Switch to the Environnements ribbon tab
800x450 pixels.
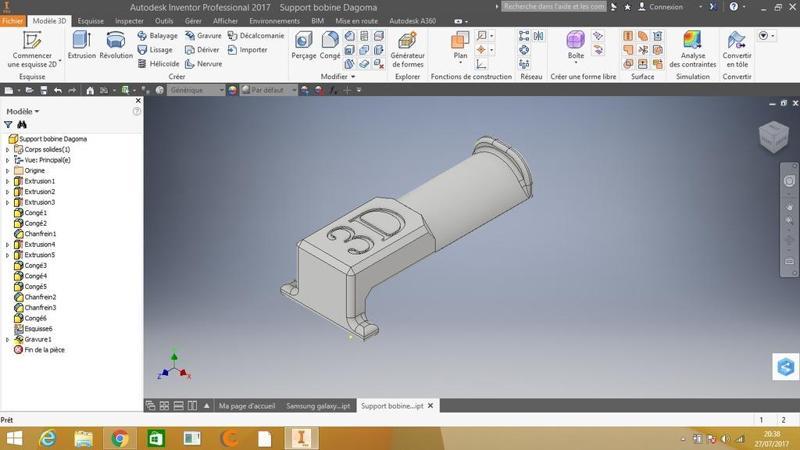(274, 21)
